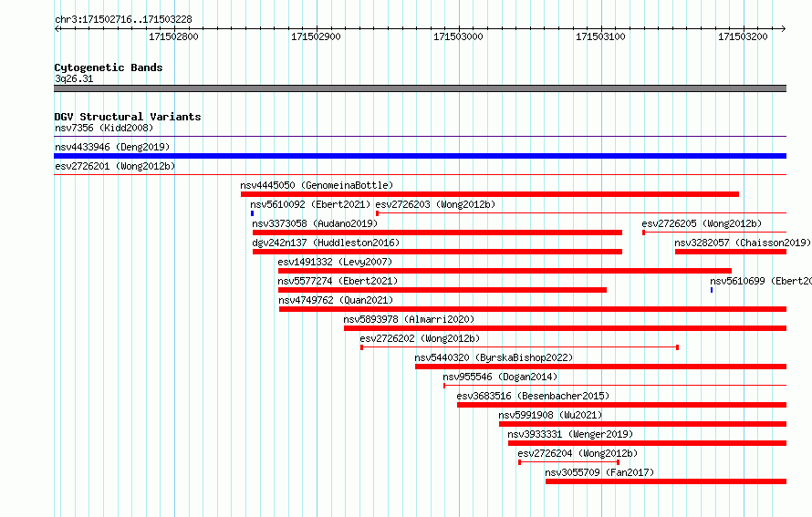Click the nsv5577274 (Ebert2021) variant label
This screenshot has width=812, height=517.
click(338, 281)
